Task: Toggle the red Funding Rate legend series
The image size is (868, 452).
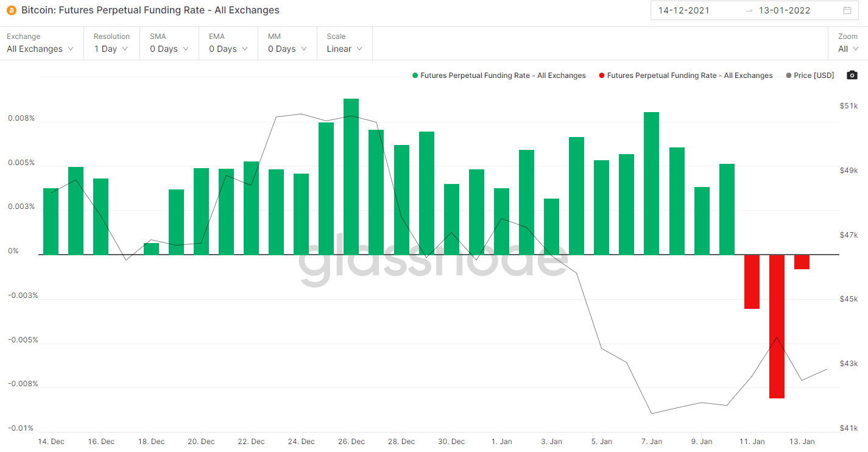Action: (x=686, y=76)
